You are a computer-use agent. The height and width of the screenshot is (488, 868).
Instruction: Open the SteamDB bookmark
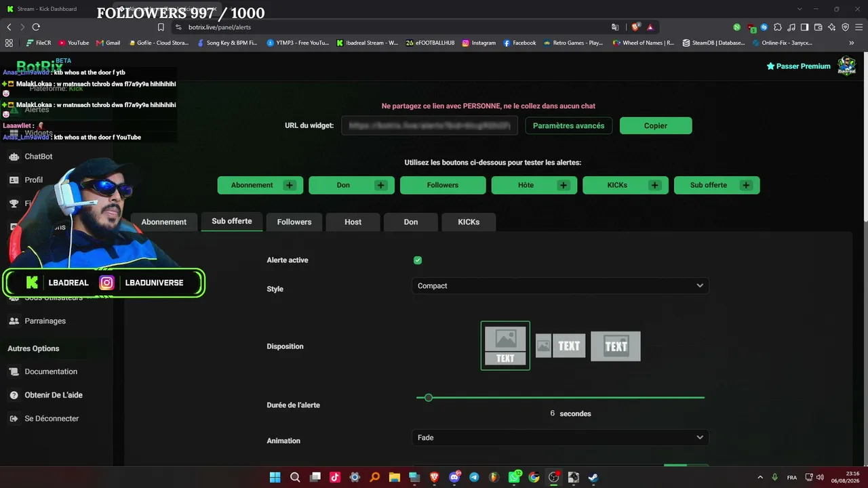714,43
